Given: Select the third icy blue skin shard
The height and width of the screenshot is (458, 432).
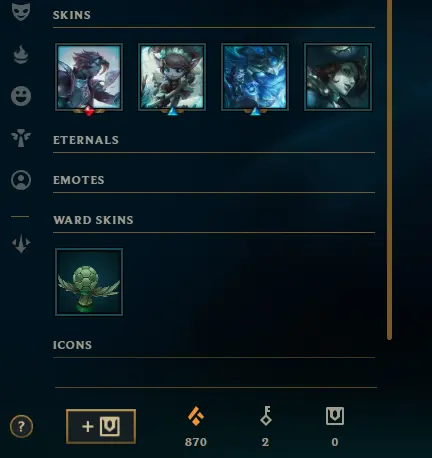Looking at the screenshot, I should tap(255, 77).
